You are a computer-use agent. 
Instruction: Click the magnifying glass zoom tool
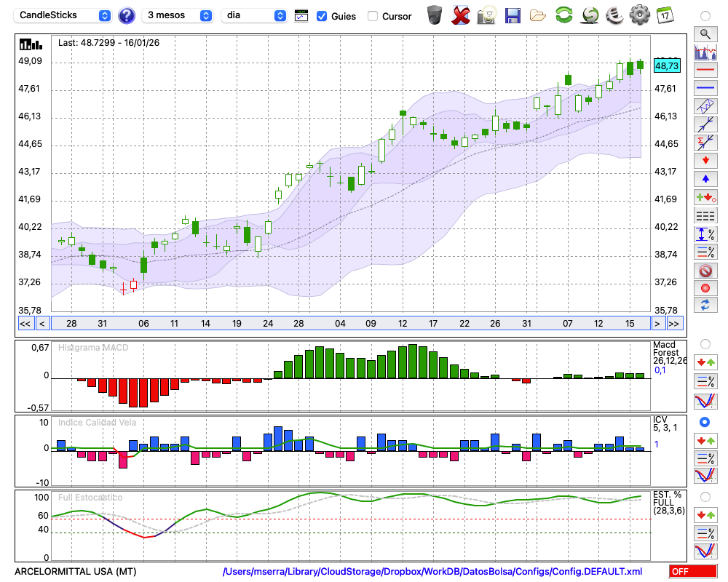[x=705, y=33]
